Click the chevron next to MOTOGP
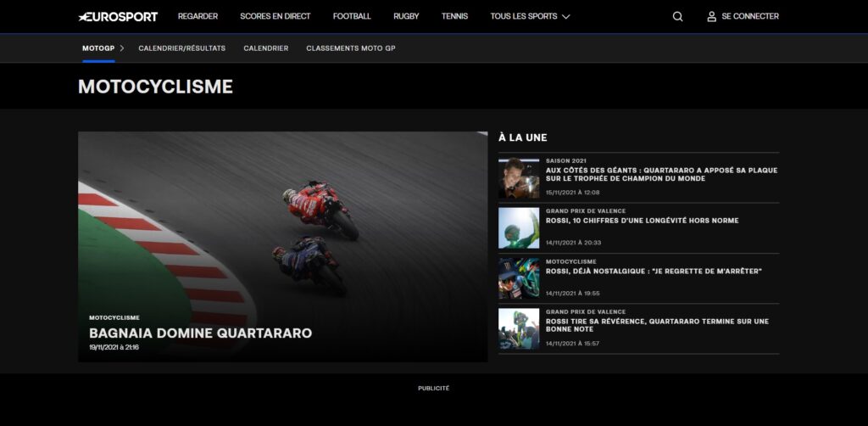 click(x=122, y=48)
